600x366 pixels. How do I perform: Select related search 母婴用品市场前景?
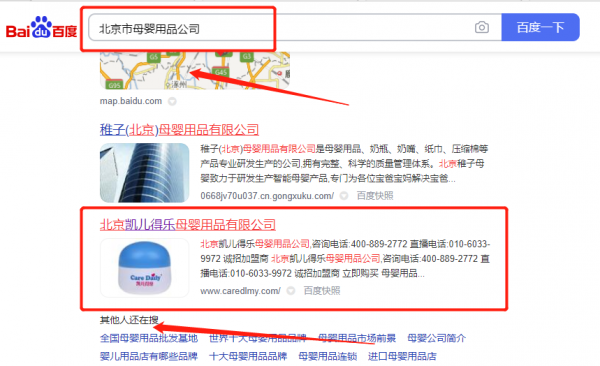[357, 338]
